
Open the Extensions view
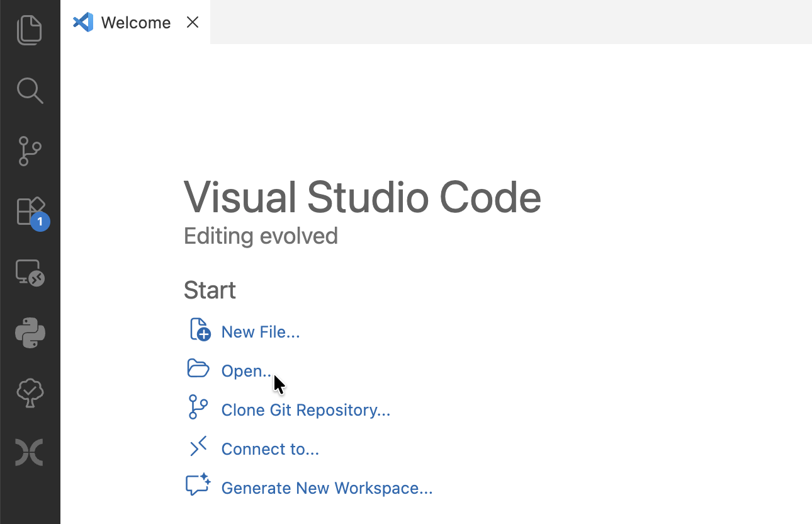[x=30, y=212]
